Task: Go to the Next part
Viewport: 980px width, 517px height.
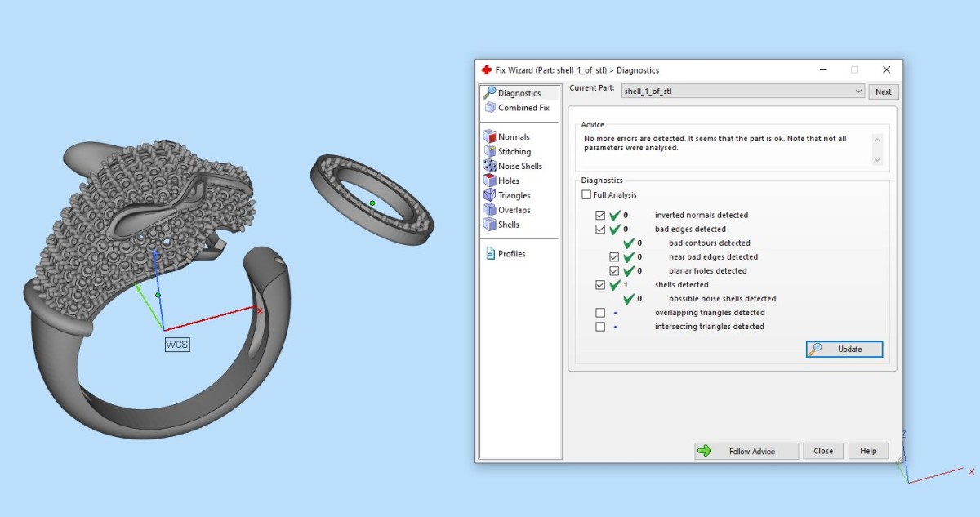Action: click(883, 91)
